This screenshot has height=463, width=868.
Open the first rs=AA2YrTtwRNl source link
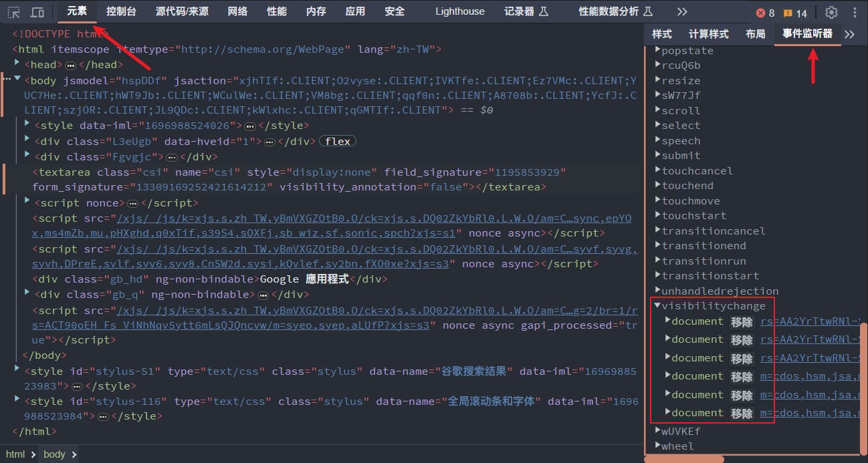809,321
